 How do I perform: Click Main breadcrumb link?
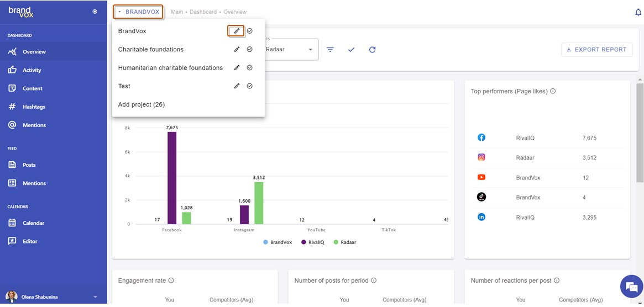click(177, 12)
